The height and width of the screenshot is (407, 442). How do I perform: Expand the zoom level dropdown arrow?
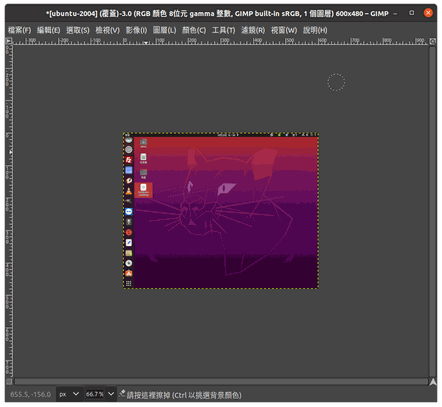(x=111, y=394)
